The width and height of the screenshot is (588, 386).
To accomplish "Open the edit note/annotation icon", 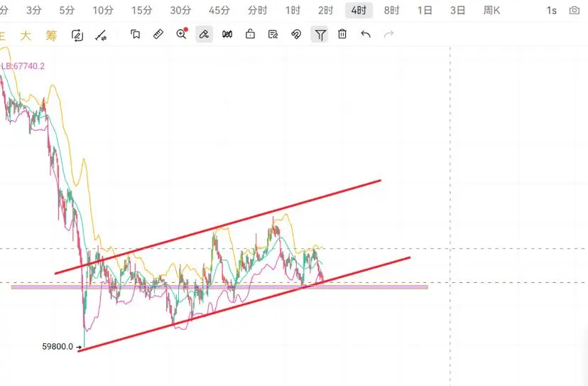I will (273, 35).
